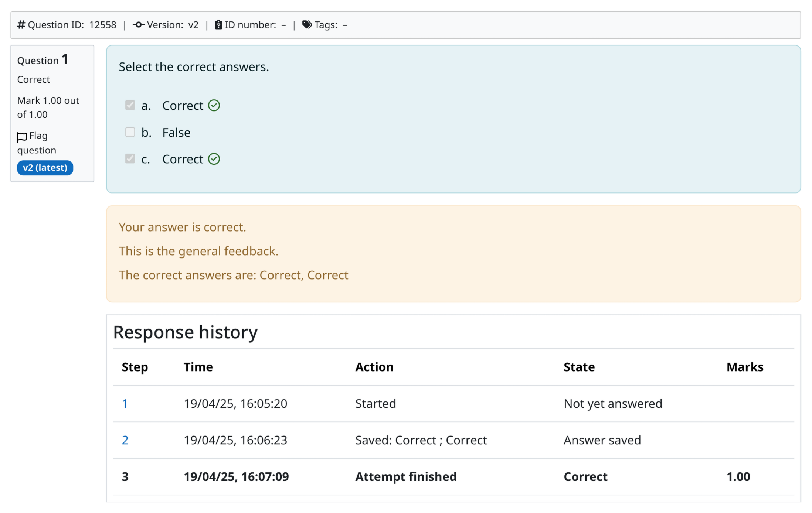Click Question ID value 12558
812x513 pixels.
click(x=103, y=25)
